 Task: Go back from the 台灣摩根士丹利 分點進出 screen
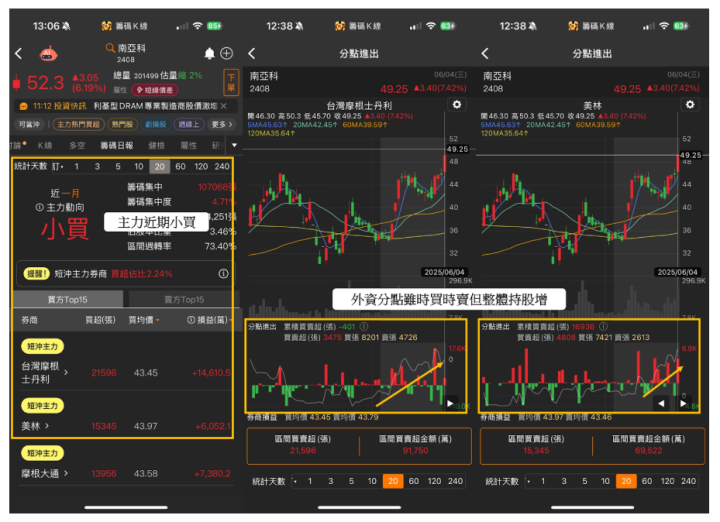[x=252, y=54]
